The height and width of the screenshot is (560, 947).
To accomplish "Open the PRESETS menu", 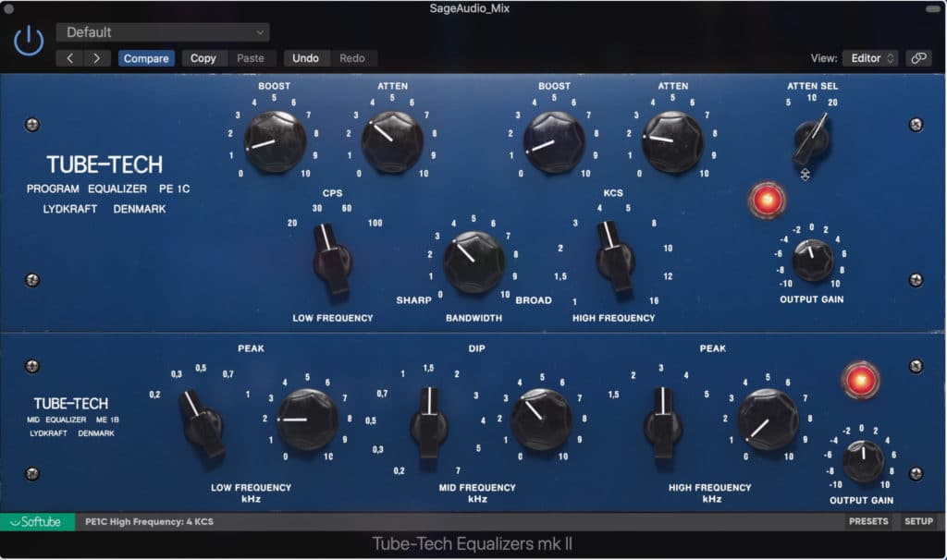I will coord(868,521).
